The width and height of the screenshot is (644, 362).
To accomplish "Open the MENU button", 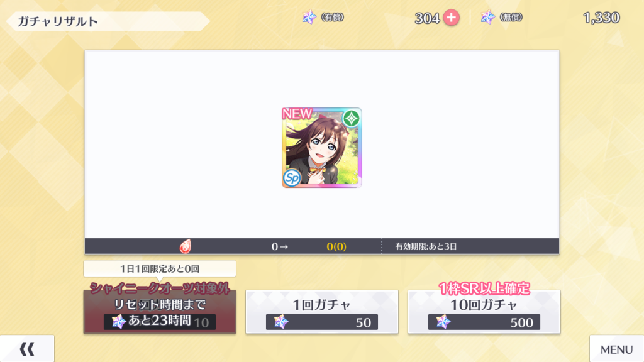I will pyautogui.click(x=616, y=349).
